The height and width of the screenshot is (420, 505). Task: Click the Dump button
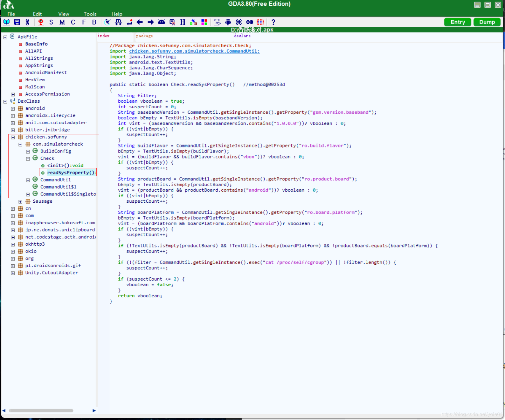pos(487,22)
